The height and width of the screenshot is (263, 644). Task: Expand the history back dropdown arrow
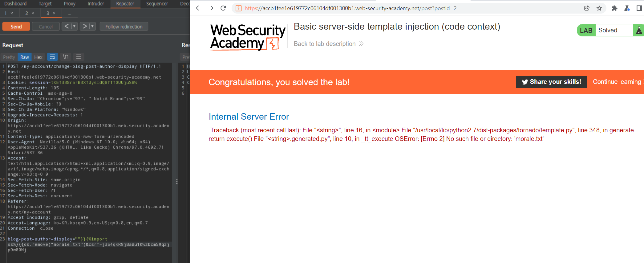(x=74, y=27)
